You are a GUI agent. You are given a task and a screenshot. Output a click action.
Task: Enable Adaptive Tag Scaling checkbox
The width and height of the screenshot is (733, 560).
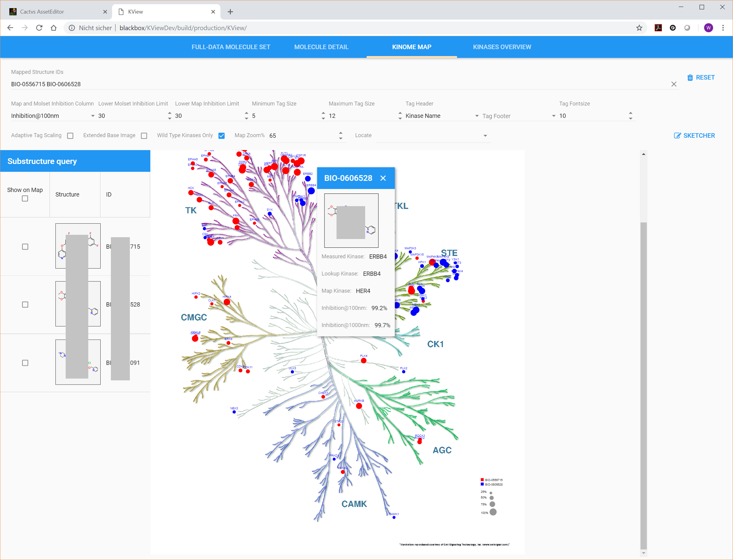tap(70, 136)
